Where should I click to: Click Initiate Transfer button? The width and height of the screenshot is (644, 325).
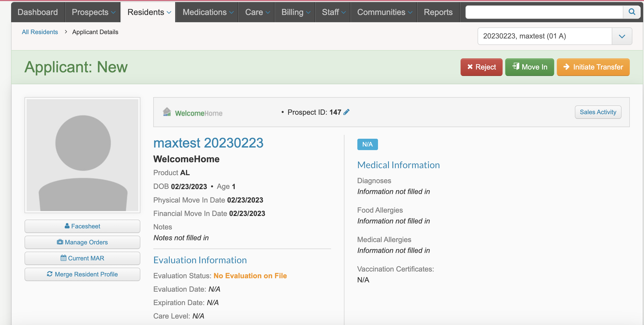(x=593, y=67)
